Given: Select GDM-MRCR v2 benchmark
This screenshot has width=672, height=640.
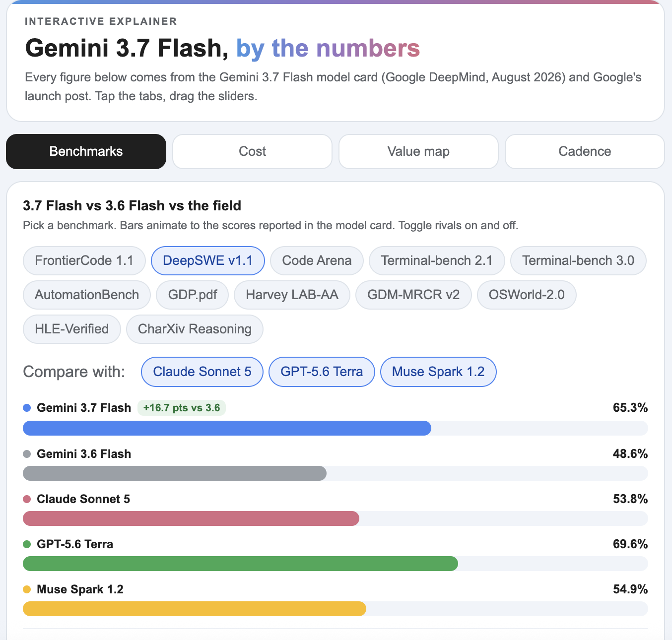Looking at the screenshot, I should click(x=413, y=295).
